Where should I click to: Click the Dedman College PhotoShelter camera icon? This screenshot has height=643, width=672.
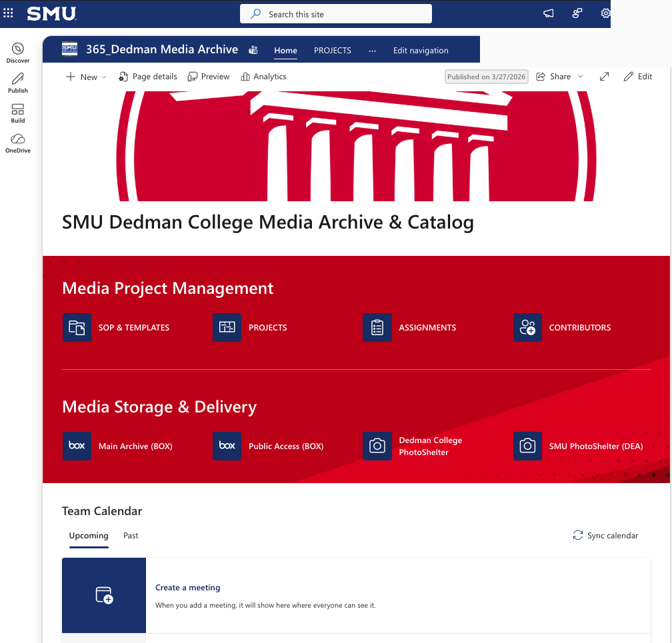[x=377, y=446]
